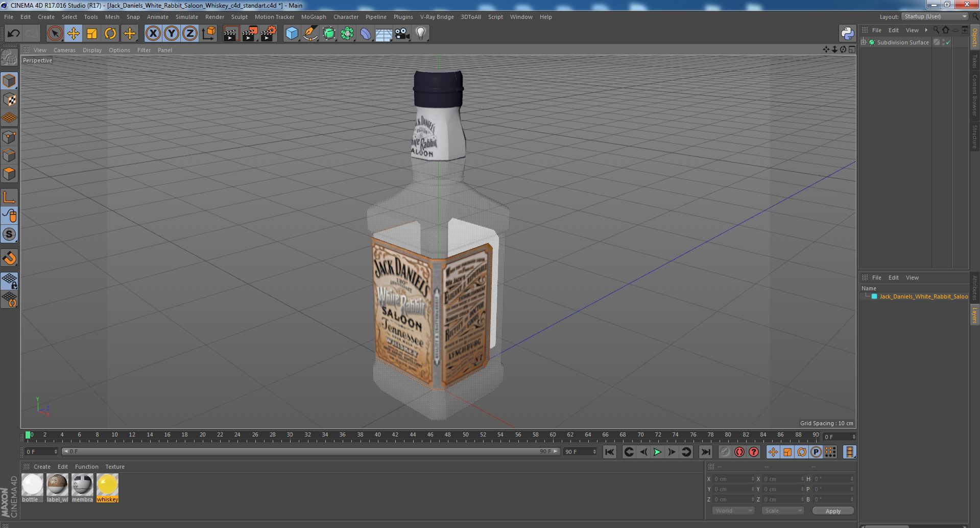Open the Python script icon
The width and height of the screenshot is (980, 528).
coord(847,34)
